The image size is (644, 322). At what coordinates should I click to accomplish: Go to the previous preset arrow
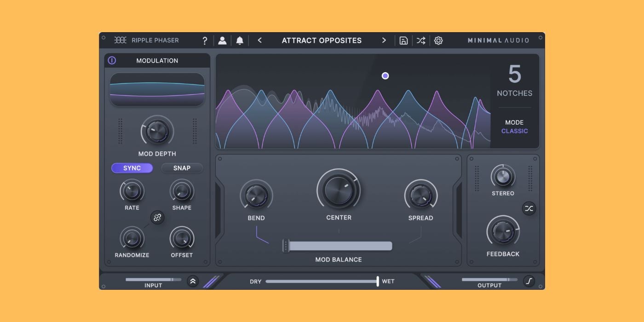260,40
